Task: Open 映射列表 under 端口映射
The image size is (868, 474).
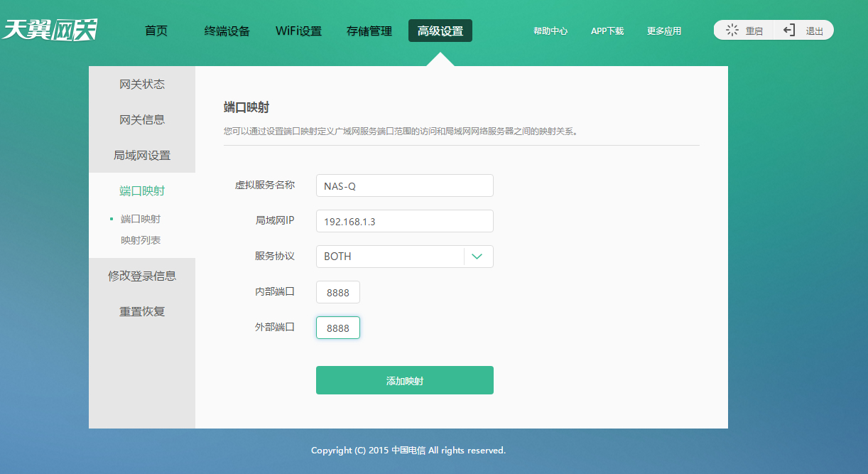Action: click(142, 239)
